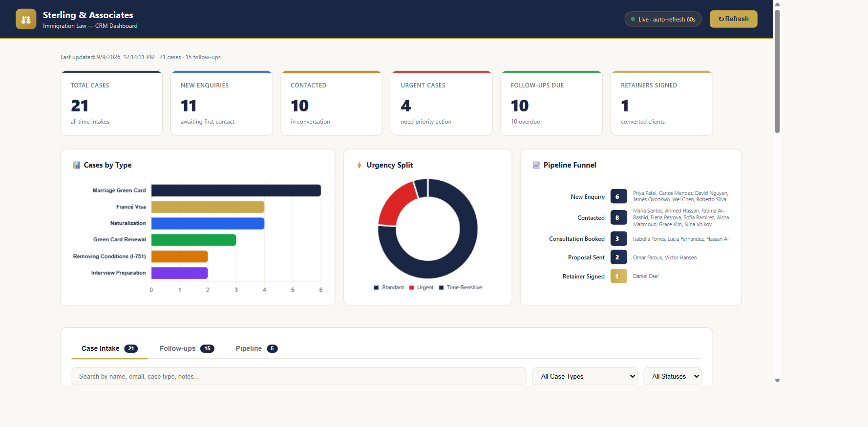Click the 'Sterling & Associates' title text
This screenshot has height=427, width=868.
(x=88, y=15)
